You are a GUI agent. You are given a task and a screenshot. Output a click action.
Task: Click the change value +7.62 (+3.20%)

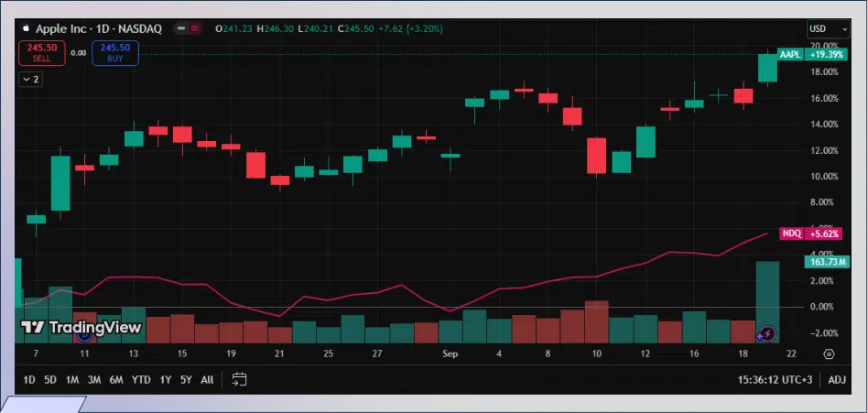(411, 28)
